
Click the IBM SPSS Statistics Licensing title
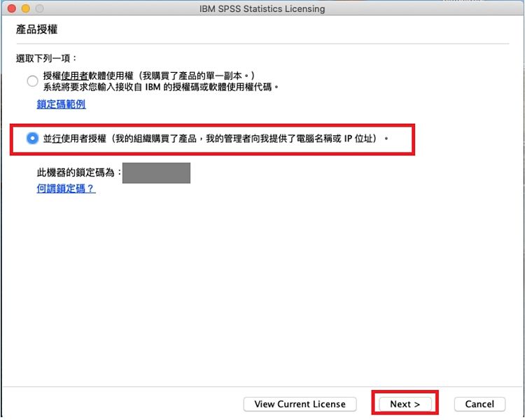tap(262, 8)
